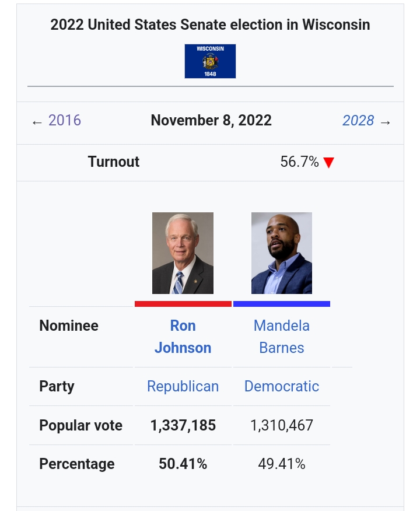Click the red turnout decrease triangle
420x511 pixels.
329,163
